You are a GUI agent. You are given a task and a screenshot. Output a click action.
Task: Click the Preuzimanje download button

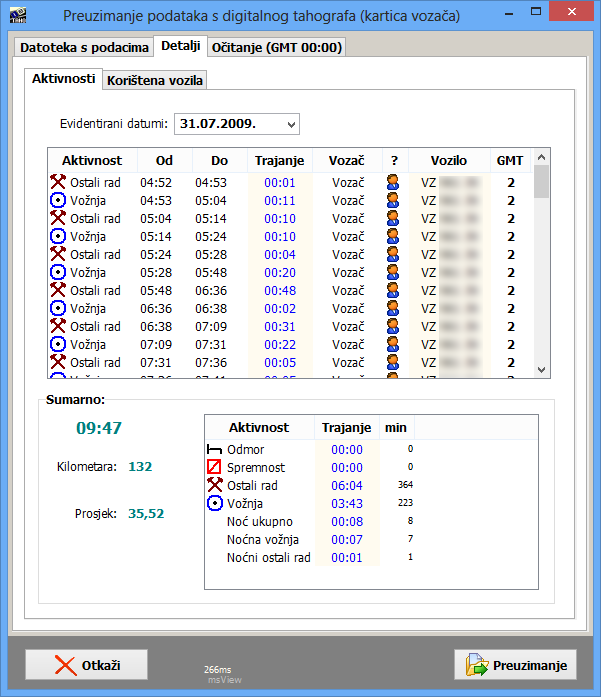point(515,665)
